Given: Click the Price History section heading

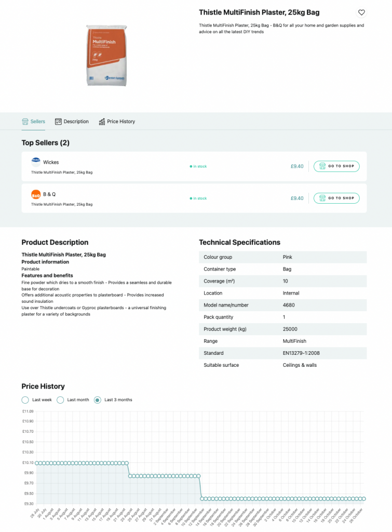Looking at the screenshot, I should pyautogui.click(x=43, y=387).
